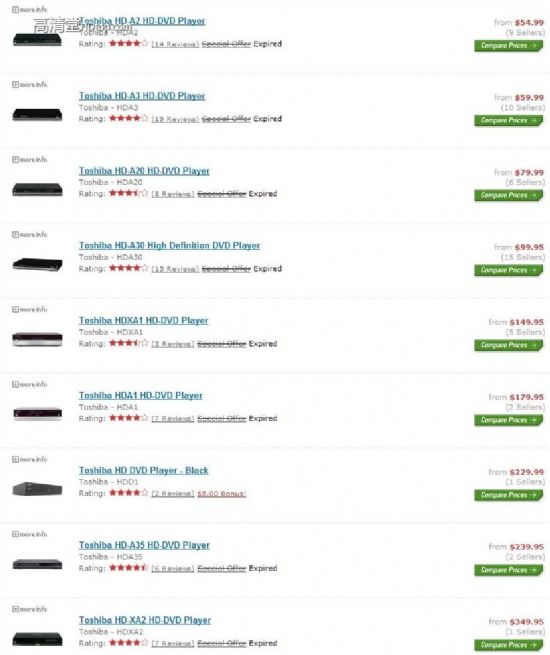
Task: Compare prices for the $239.95 Toshiba HD-A35
Action: (x=508, y=570)
